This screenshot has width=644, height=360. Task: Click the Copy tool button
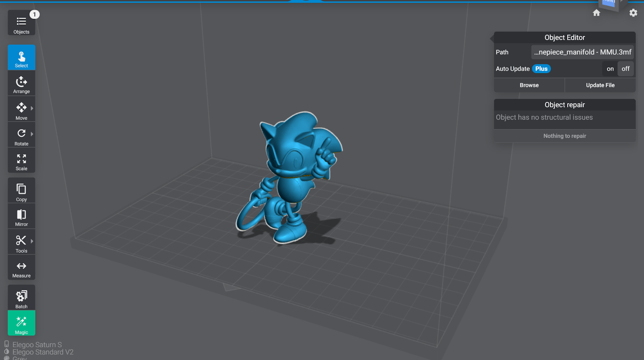[21, 191]
